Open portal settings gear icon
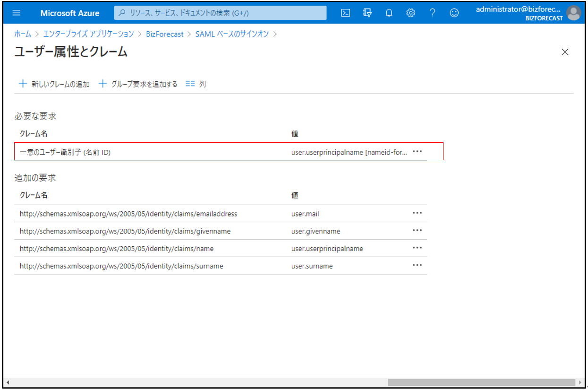 pyautogui.click(x=411, y=13)
